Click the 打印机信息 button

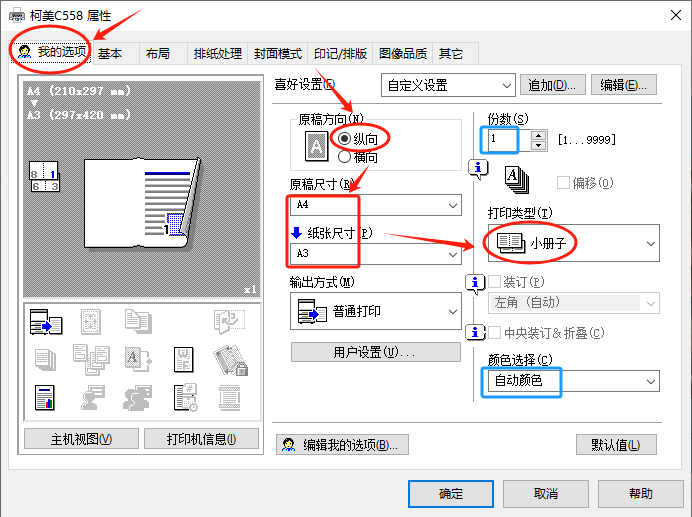(x=201, y=439)
